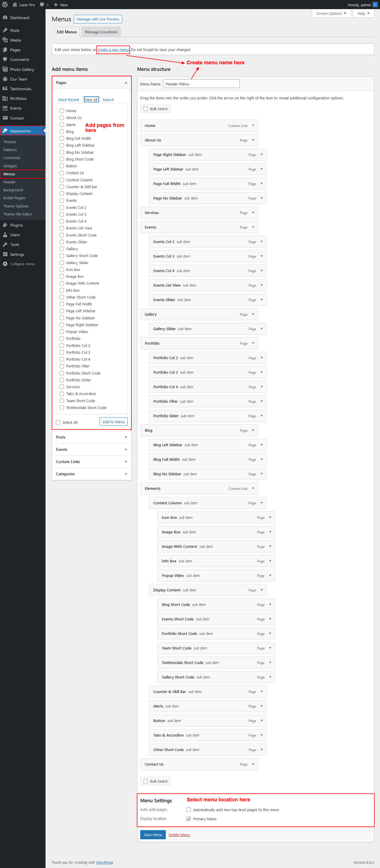
Task: Expand the Home menu item options
Action: click(x=253, y=125)
